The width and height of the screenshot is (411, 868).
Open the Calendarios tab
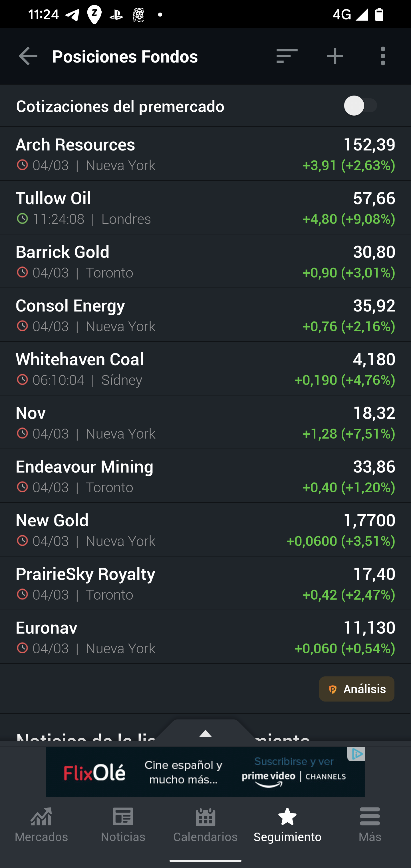(205, 825)
